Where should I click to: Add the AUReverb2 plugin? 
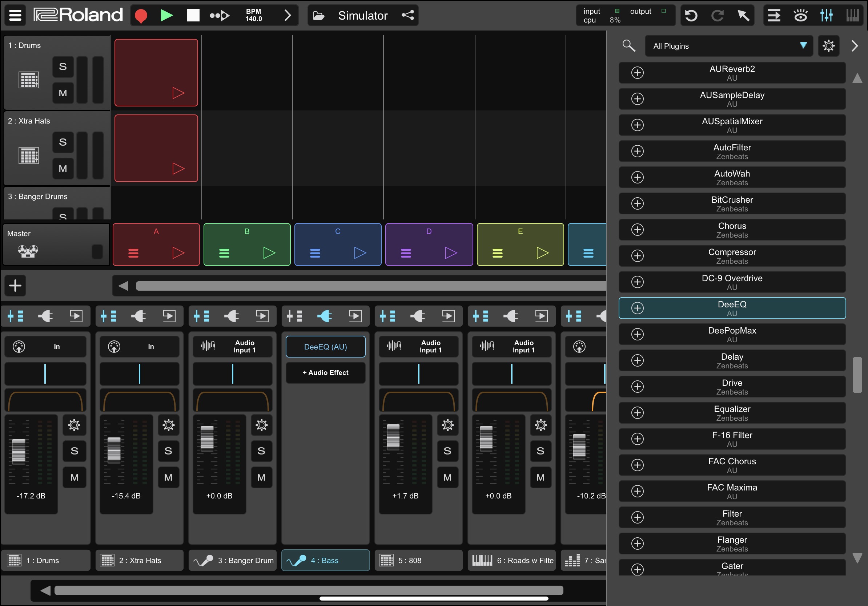(x=638, y=73)
